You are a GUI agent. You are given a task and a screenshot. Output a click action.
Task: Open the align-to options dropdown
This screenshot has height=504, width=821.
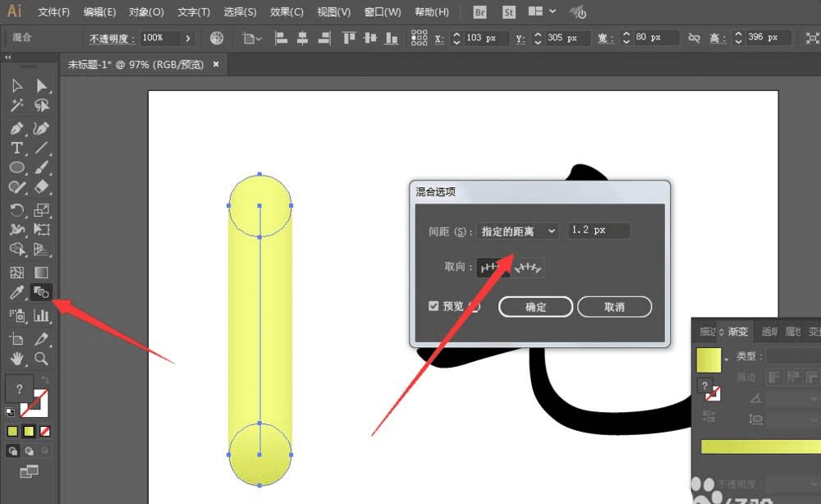click(252, 38)
